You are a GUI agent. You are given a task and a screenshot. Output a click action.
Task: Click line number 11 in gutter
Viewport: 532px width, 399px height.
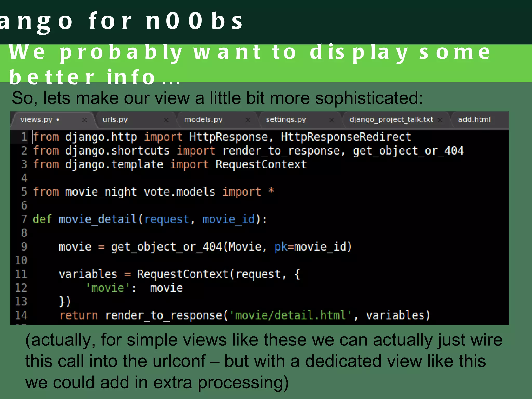[x=21, y=274]
